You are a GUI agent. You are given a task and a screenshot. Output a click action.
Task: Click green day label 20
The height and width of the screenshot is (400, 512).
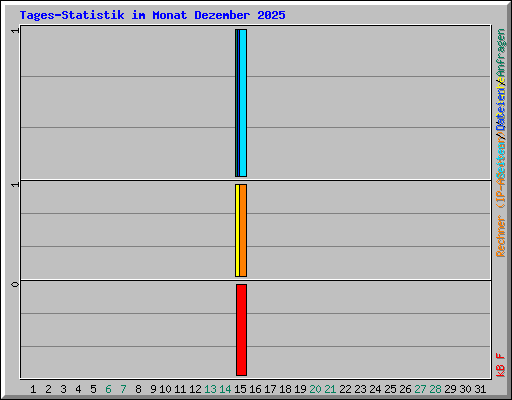[315, 389]
